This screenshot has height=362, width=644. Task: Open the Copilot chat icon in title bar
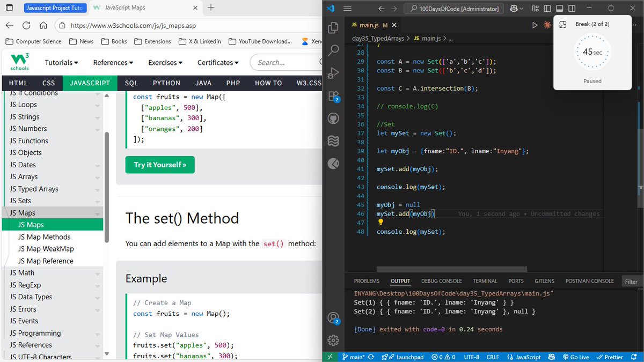[514, 9]
